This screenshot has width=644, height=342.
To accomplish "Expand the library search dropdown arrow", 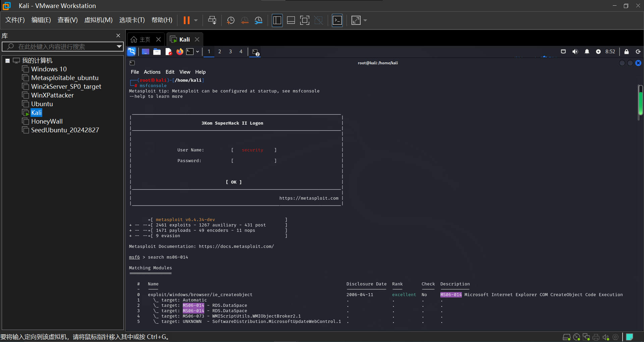I will pos(119,47).
